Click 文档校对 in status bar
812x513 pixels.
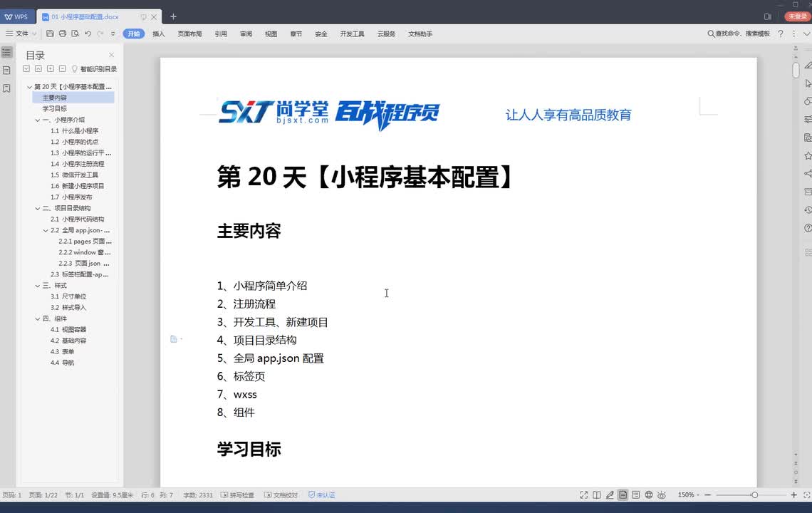coord(281,495)
